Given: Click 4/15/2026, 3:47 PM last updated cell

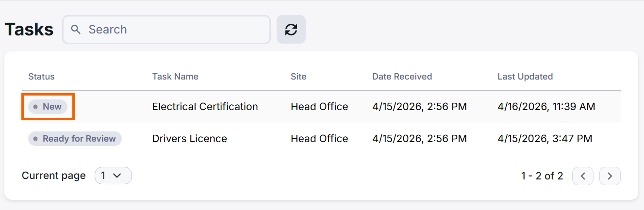Looking at the screenshot, I should pyautogui.click(x=545, y=139).
